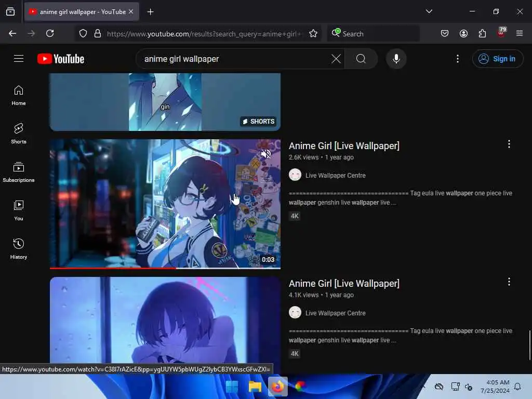Go to Home in the sidebar
Viewport: 532px width, 399px height.
coord(19,96)
